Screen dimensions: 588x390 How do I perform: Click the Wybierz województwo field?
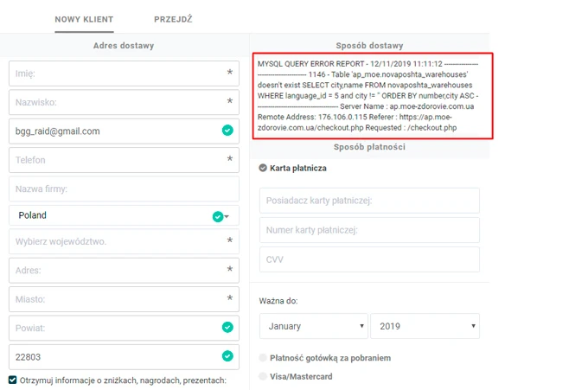tap(117, 241)
